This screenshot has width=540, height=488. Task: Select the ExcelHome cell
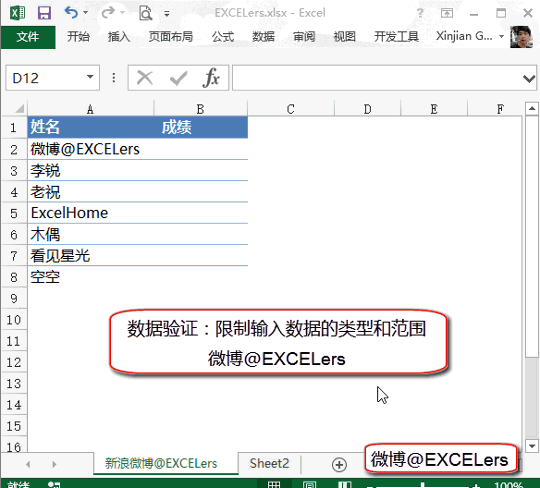point(91,213)
